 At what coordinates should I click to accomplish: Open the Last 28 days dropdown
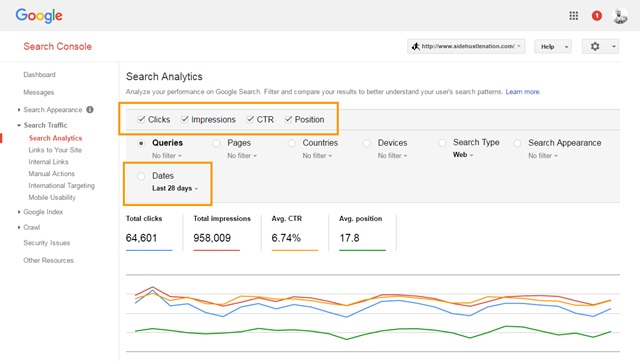pyautogui.click(x=175, y=188)
